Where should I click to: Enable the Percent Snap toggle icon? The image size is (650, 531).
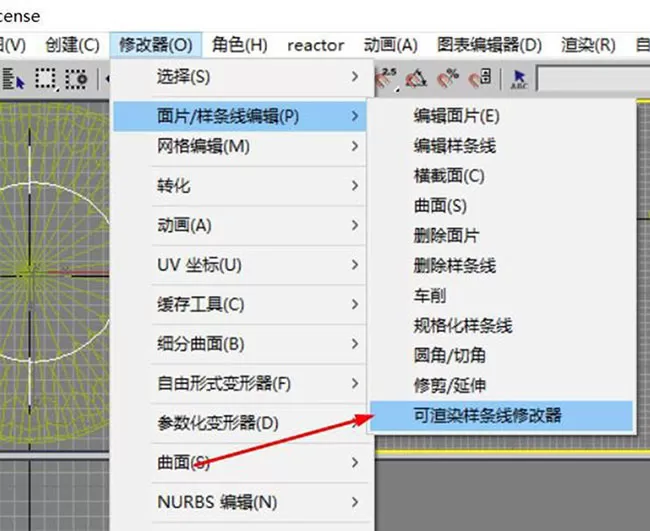tap(448, 78)
